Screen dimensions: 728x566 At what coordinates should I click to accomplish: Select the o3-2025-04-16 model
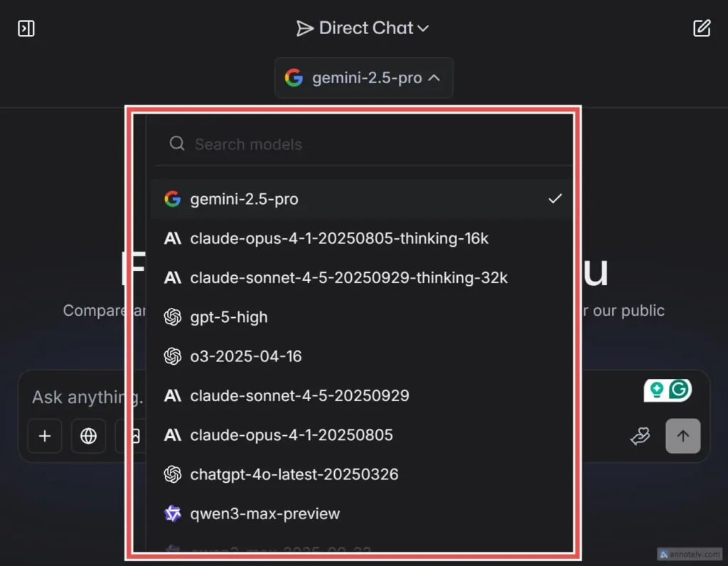246,356
